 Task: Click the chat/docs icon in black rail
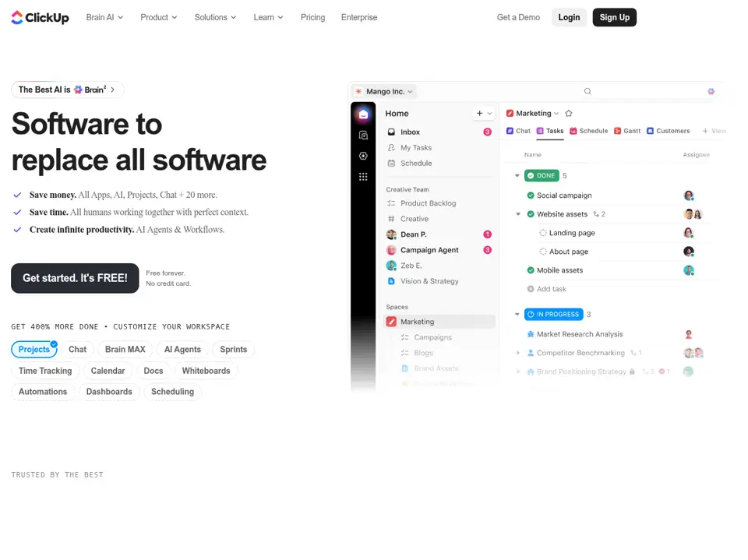coord(363,136)
